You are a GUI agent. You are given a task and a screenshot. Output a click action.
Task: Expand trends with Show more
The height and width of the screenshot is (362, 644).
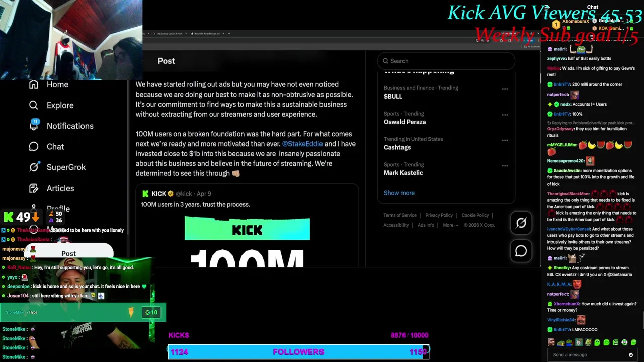tap(399, 193)
